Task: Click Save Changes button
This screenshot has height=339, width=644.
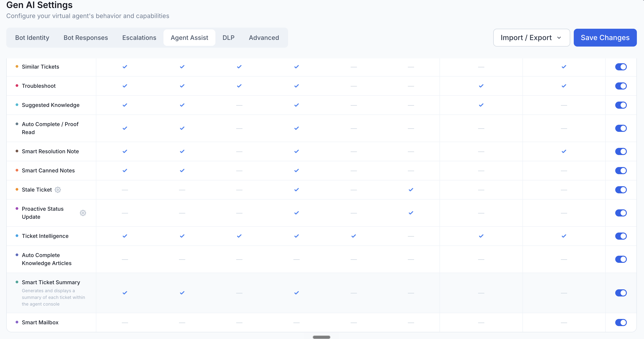Action: (605, 38)
